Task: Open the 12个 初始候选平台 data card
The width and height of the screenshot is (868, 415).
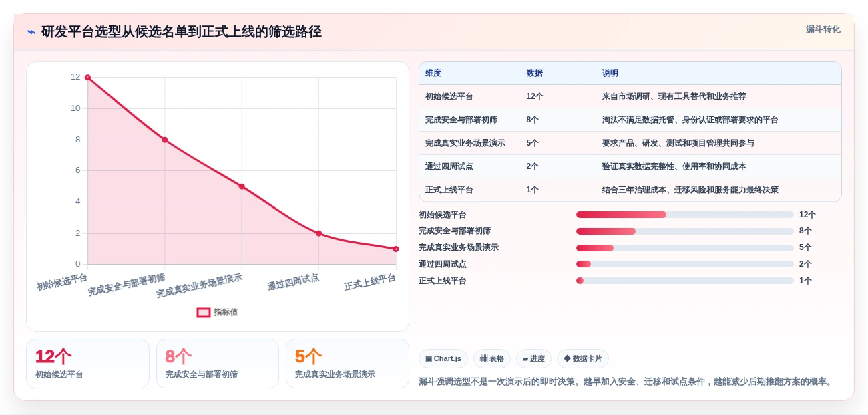Action: click(x=87, y=364)
